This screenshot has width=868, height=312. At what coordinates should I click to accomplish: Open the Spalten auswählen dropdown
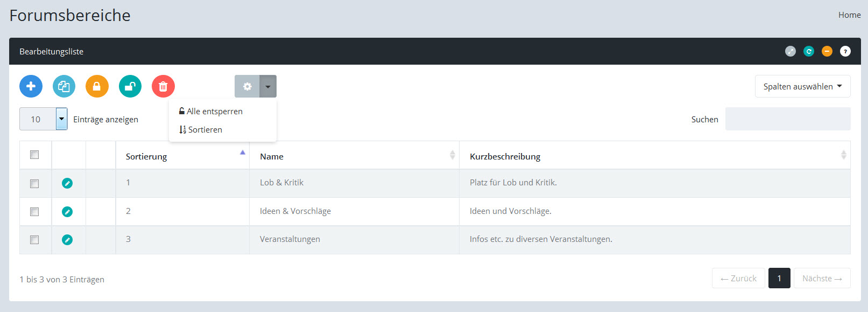click(802, 86)
